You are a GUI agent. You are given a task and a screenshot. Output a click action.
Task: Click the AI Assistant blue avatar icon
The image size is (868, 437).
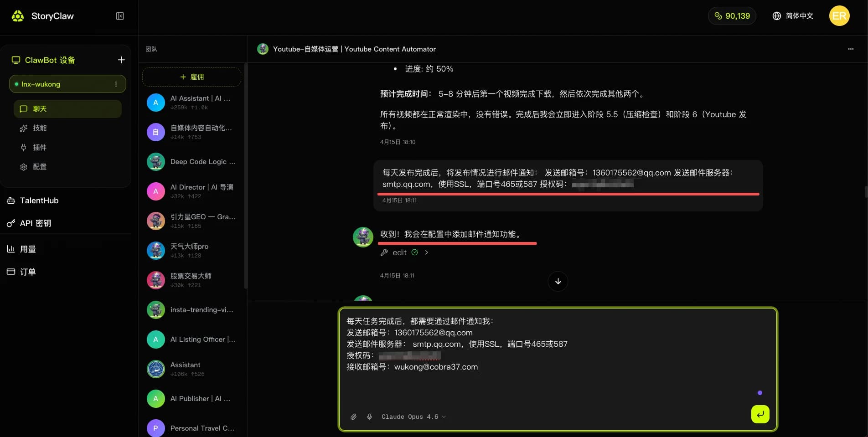pos(156,103)
